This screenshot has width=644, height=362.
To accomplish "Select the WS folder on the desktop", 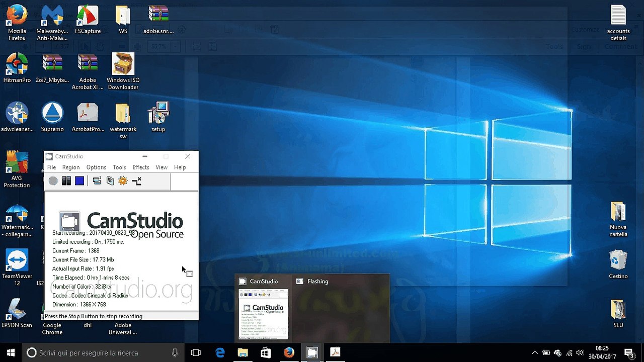I will 123,20.
